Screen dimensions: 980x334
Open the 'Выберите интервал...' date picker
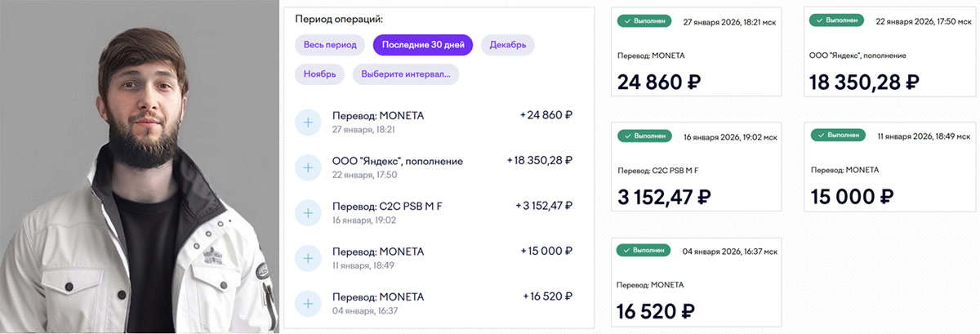406,74
